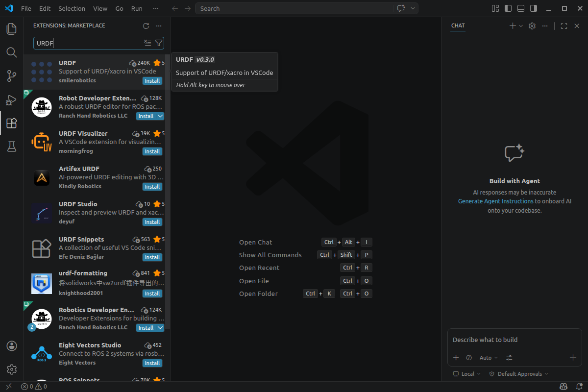The image size is (588, 392).
Task: Open Extensions view more actions menu
Action: (158, 26)
